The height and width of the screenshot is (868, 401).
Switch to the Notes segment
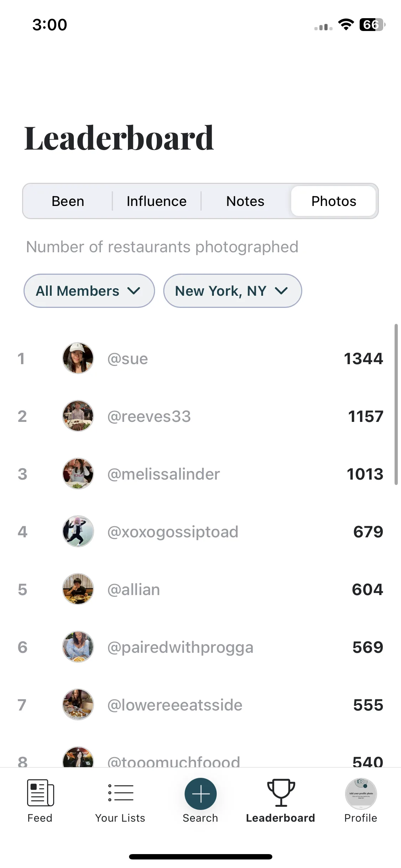click(245, 201)
